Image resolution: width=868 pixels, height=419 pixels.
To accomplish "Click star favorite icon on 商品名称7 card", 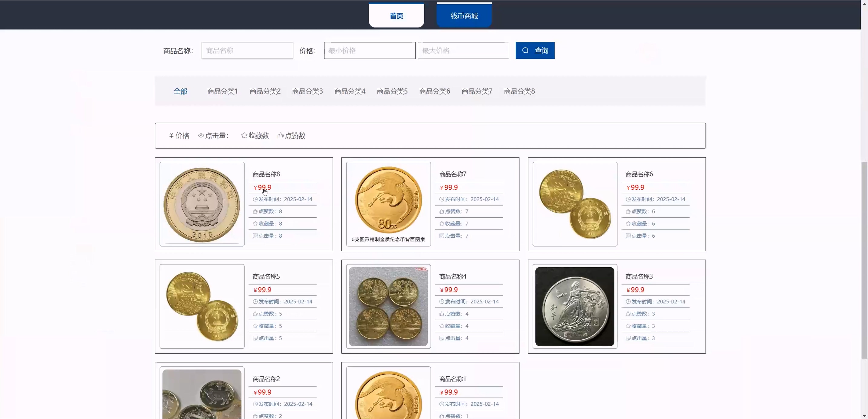I will click(x=441, y=224).
